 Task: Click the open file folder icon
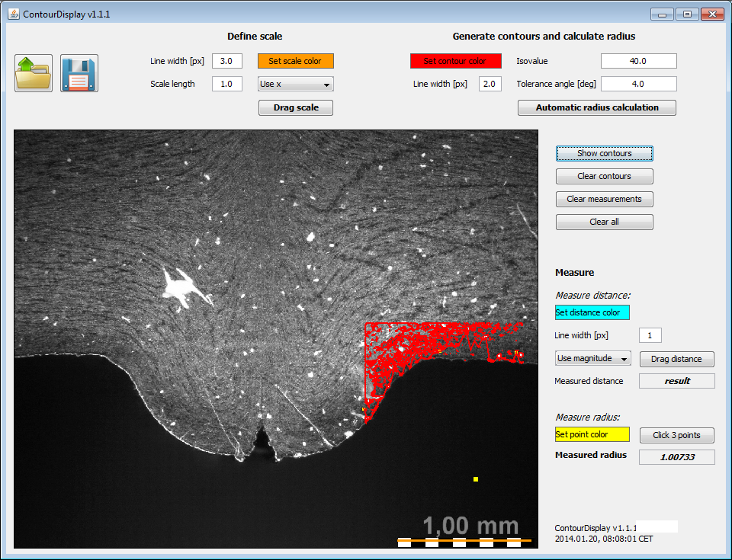(x=34, y=73)
